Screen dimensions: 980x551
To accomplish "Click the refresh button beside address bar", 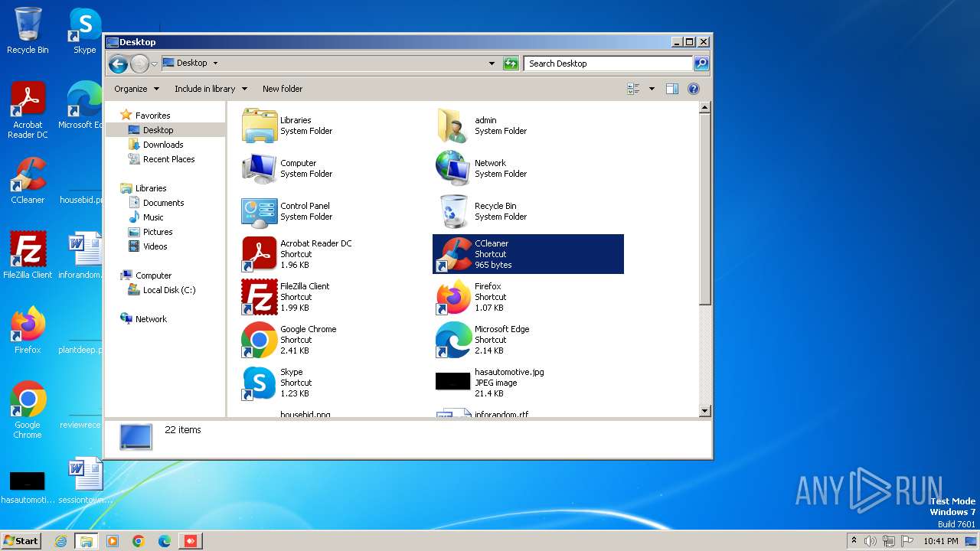I will click(x=511, y=64).
